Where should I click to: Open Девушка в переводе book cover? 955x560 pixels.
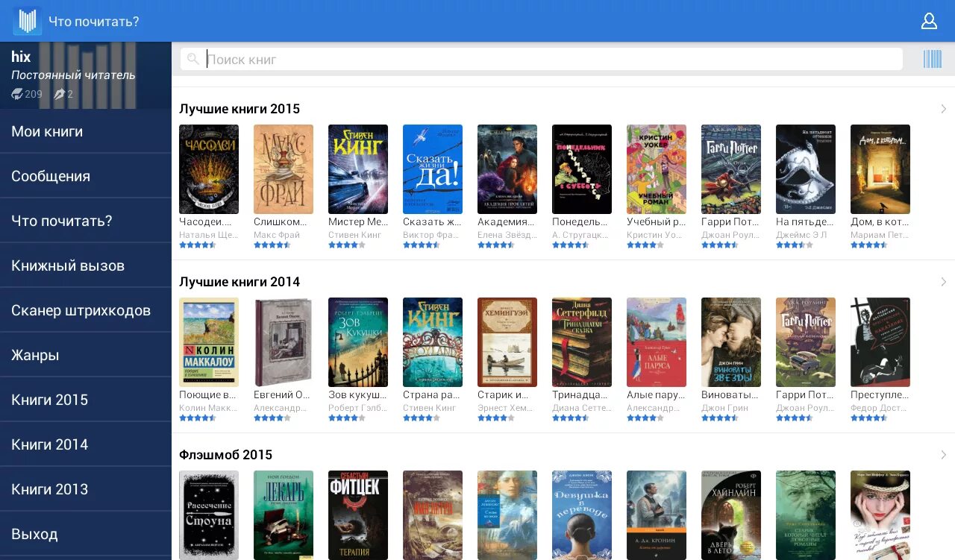point(582,515)
